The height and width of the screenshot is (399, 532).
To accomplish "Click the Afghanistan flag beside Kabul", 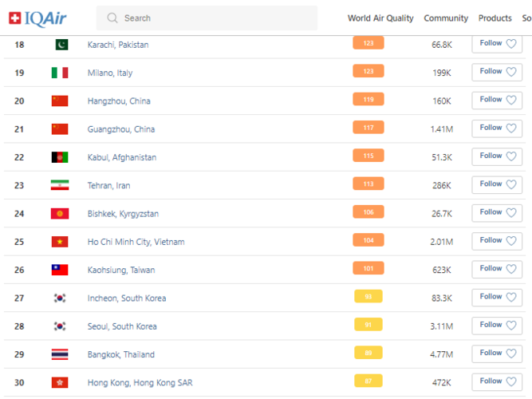I will pyautogui.click(x=60, y=157).
